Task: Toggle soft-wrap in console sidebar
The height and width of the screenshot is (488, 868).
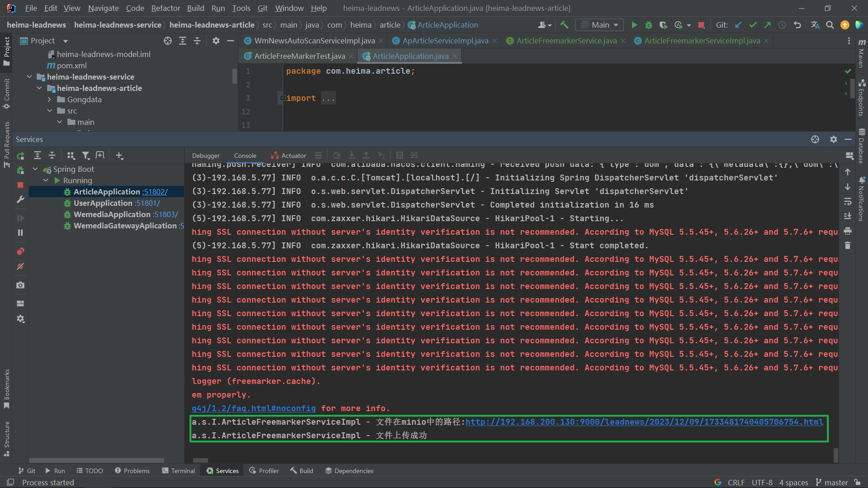Action: (848, 201)
